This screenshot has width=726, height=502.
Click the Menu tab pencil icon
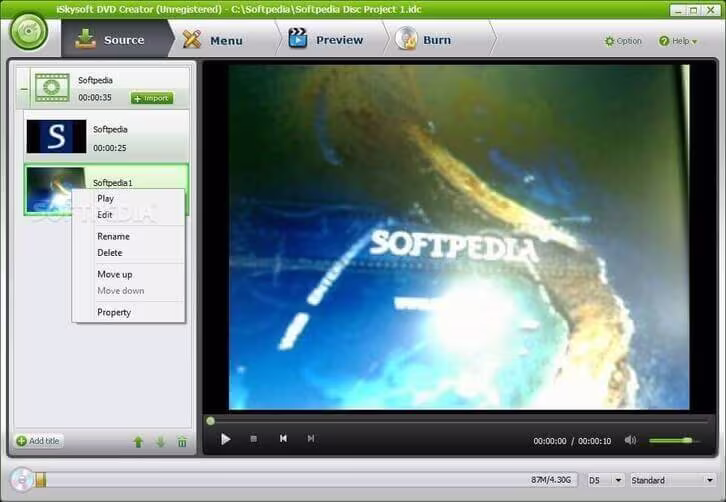(192, 39)
